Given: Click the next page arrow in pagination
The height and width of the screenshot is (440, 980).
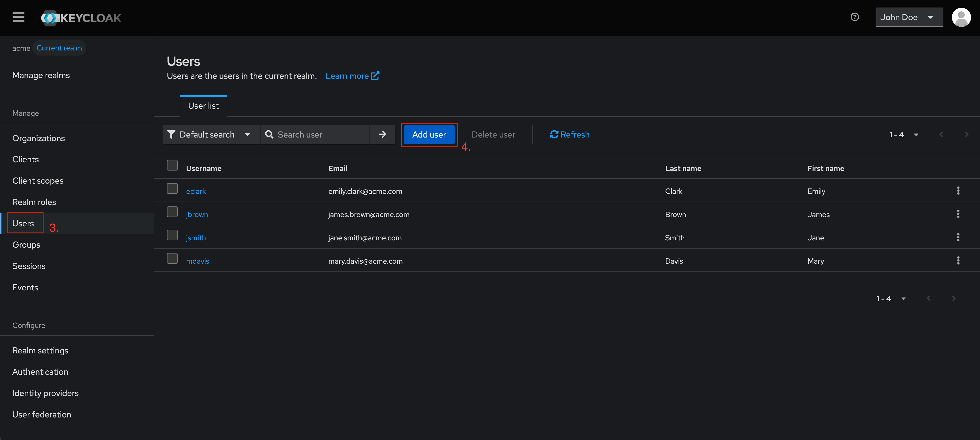Looking at the screenshot, I should (967, 134).
